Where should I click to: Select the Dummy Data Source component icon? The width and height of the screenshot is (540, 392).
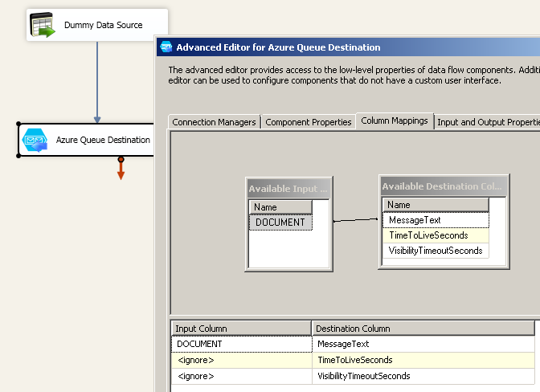point(42,25)
